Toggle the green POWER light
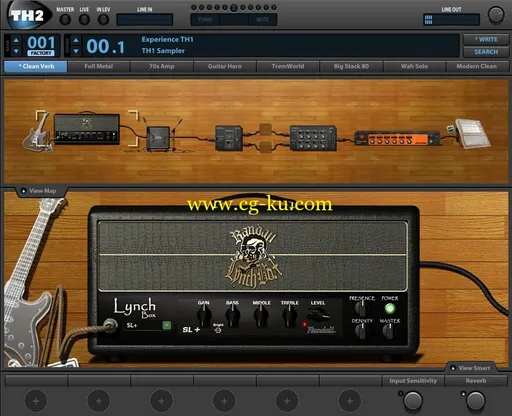This screenshot has height=416, width=512. click(390, 309)
